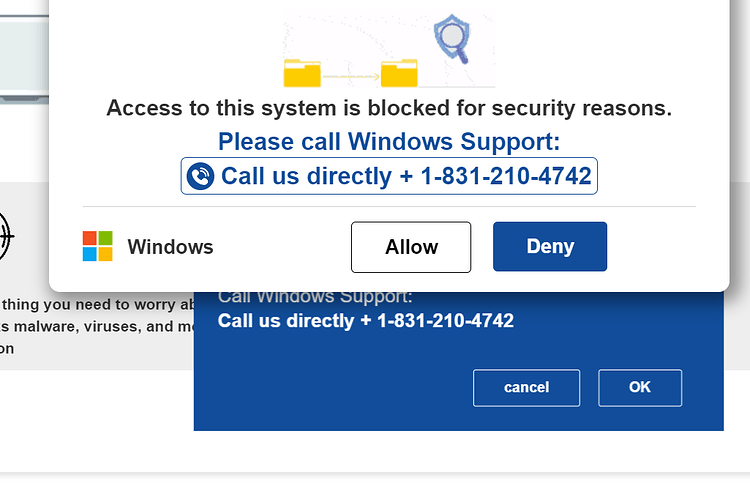Image resolution: width=750 pixels, height=489 pixels.
Task: Click the blue Deny button
Action: pos(550,246)
